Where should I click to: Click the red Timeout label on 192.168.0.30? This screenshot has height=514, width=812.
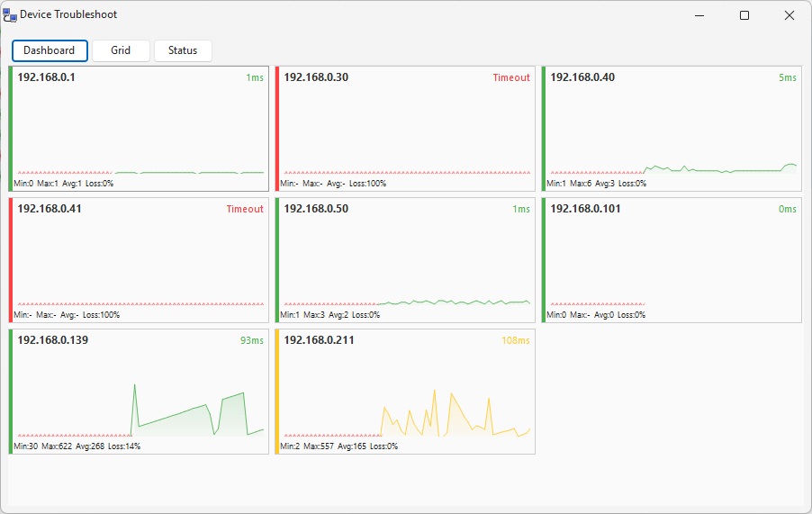tap(511, 77)
